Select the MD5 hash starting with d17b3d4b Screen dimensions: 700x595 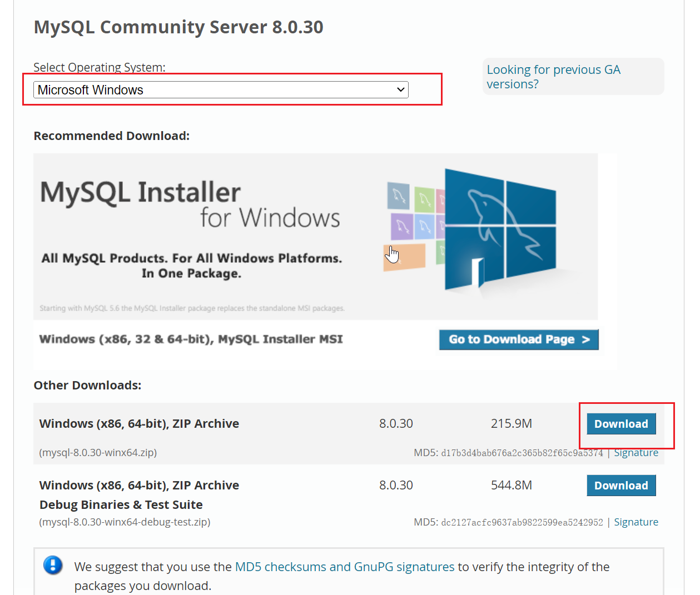point(522,453)
